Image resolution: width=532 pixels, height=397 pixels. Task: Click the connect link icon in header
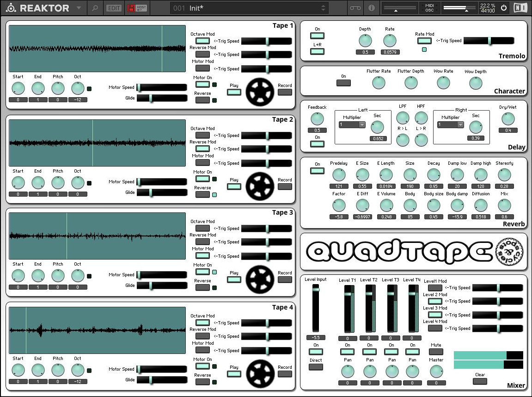[x=355, y=8]
